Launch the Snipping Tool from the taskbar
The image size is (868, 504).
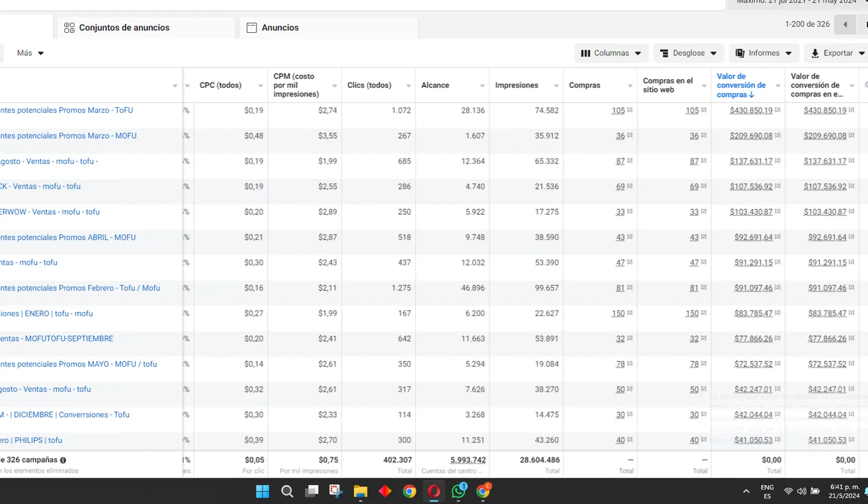(x=336, y=491)
